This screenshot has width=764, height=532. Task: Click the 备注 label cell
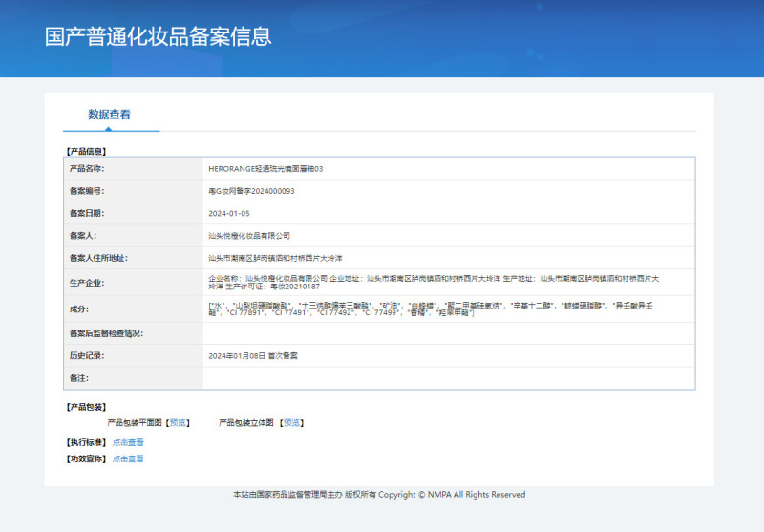134,378
